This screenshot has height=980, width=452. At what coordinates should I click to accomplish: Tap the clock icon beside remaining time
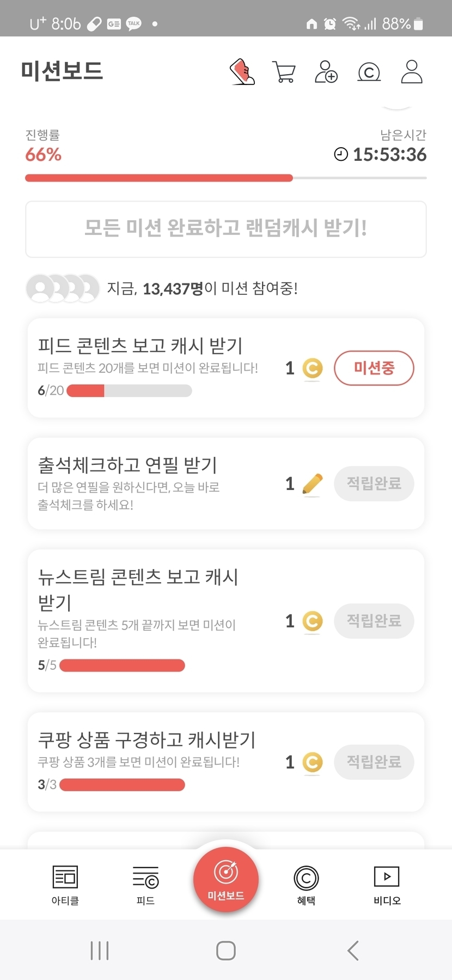341,155
